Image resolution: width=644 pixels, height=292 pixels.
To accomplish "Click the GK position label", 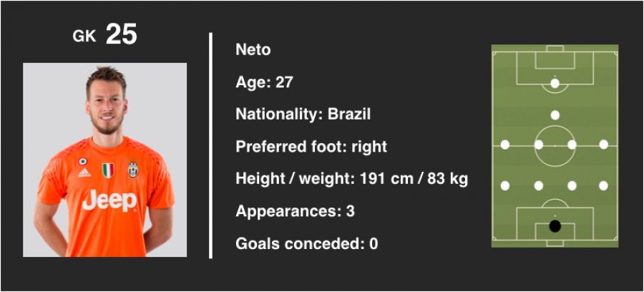I will click(x=84, y=36).
